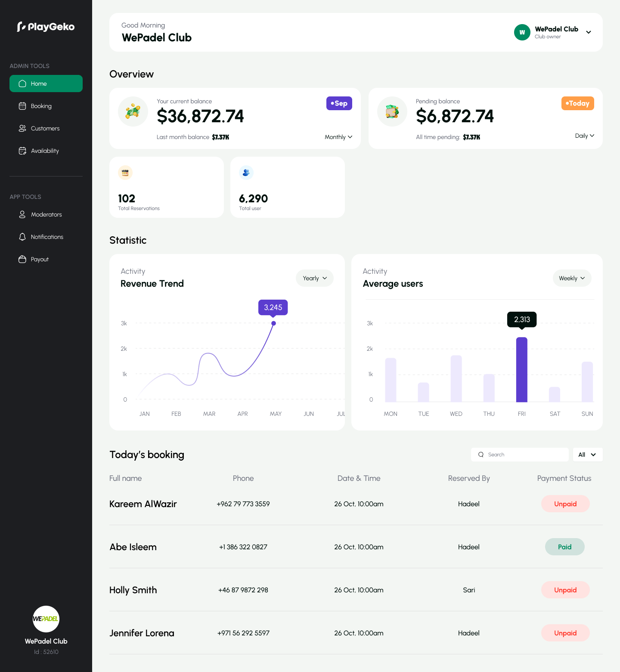
Task: Click the Notifications bell icon
Action: tap(22, 237)
